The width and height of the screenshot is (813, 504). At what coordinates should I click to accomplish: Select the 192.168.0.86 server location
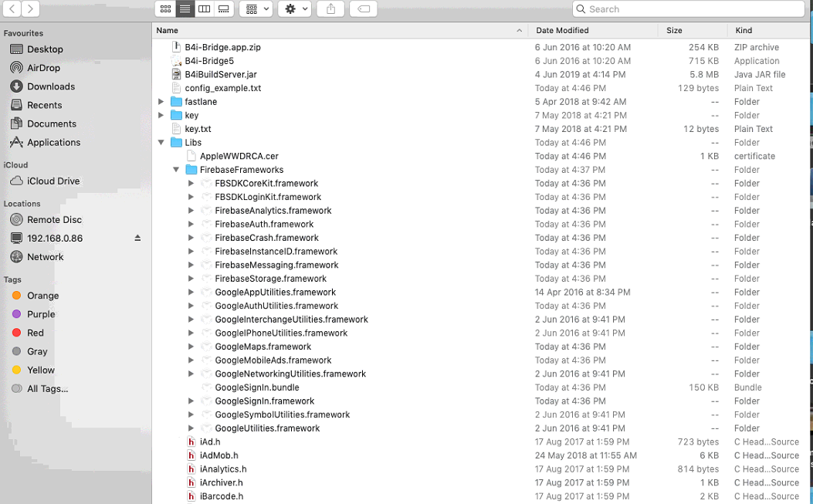[x=55, y=238]
